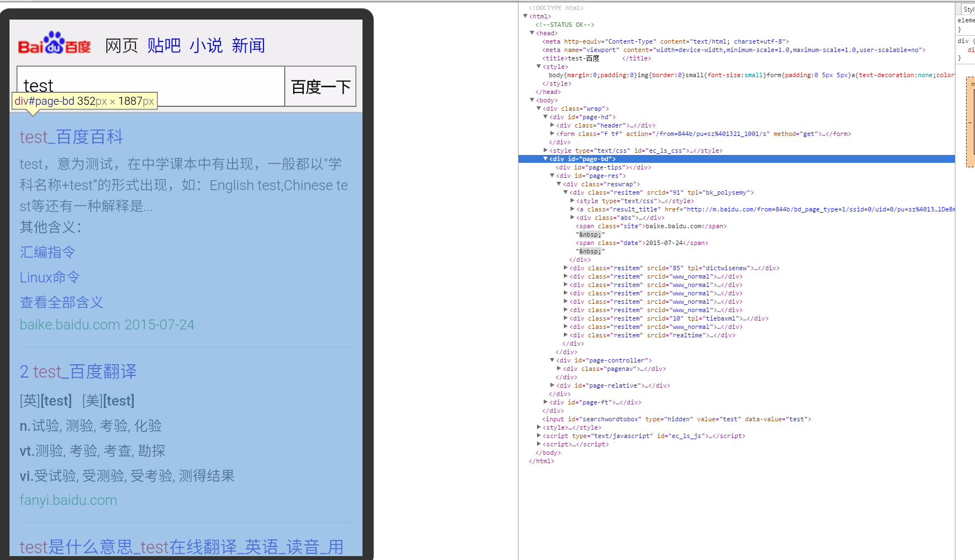Open the 'test_百度翻译' result title

[x=78, y=371]
